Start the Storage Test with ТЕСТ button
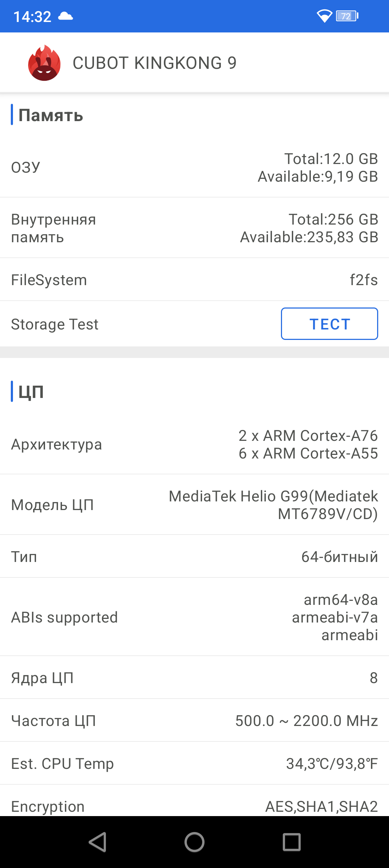The height and width of the screenshot is (868, 389). [329, 324]
